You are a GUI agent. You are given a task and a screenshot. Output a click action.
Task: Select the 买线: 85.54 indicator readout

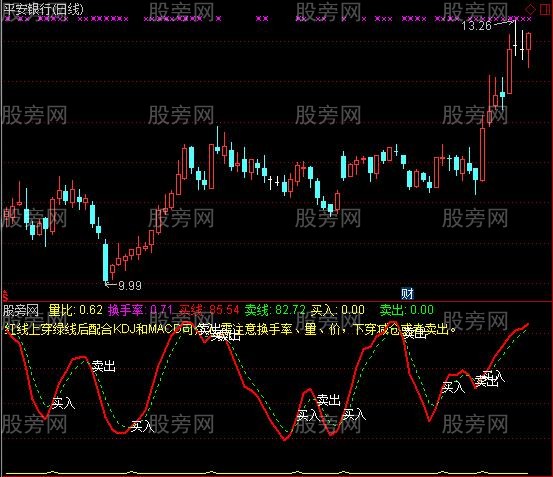(209, 310)
